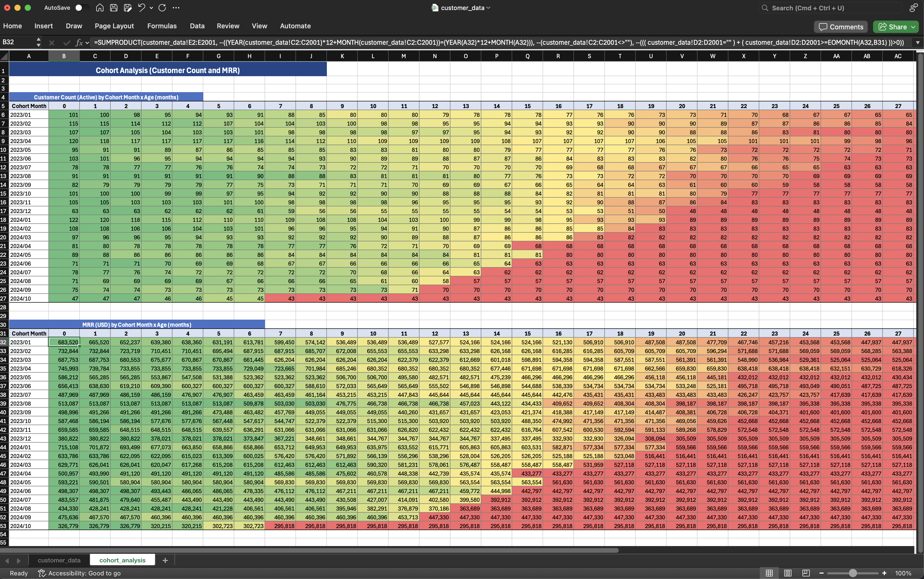Image resolution: width=924 pixels, height=579 pixels.
Task: Switch to the customer_data sheet tab
Action: click(x=59, y=560)
